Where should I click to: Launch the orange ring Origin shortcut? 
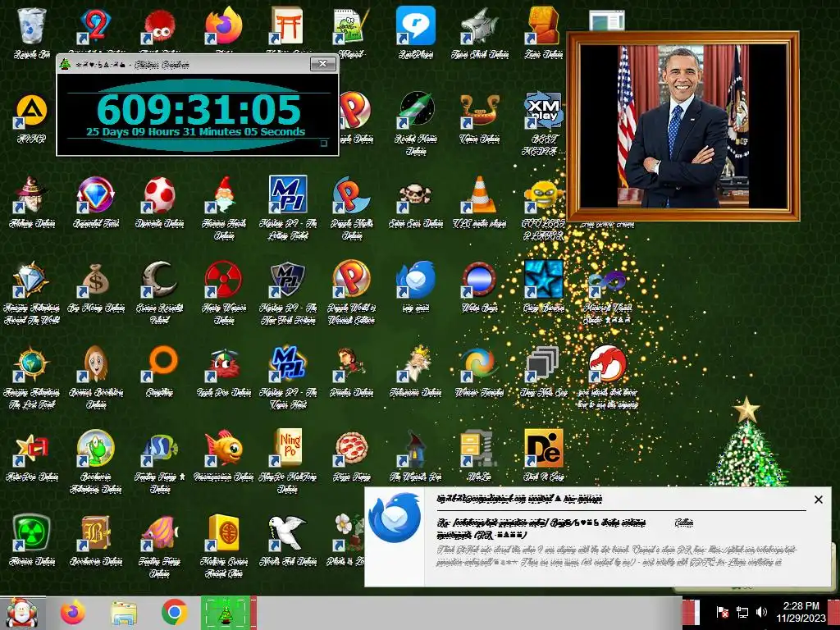[x=161, y=363]
